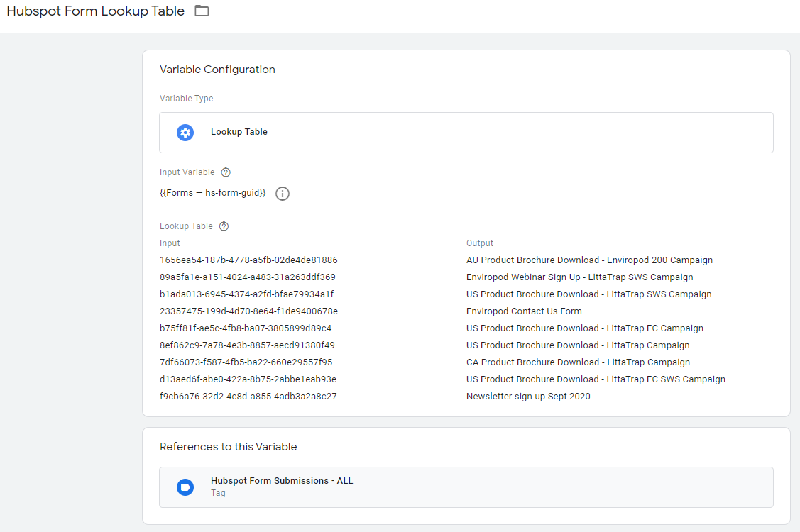
Task: Click the info icon beside hs-form-guid variable
Action: point(282,193)
